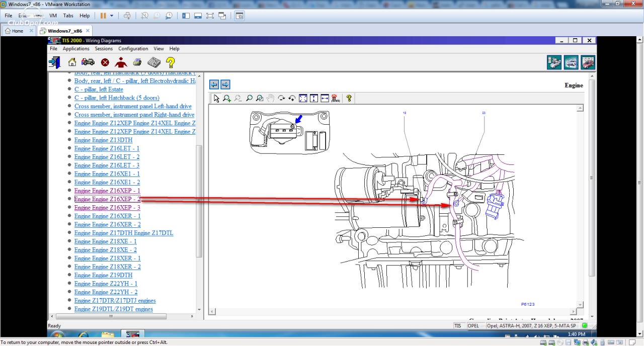Enter VMware full screen mode
The image size is (644, 346).
coord(210,16)
